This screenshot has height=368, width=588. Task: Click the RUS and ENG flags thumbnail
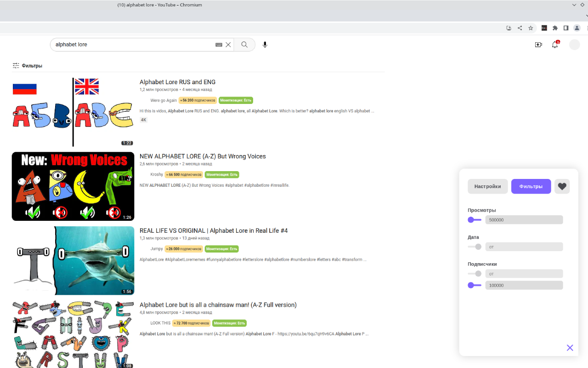coord(73,112)
